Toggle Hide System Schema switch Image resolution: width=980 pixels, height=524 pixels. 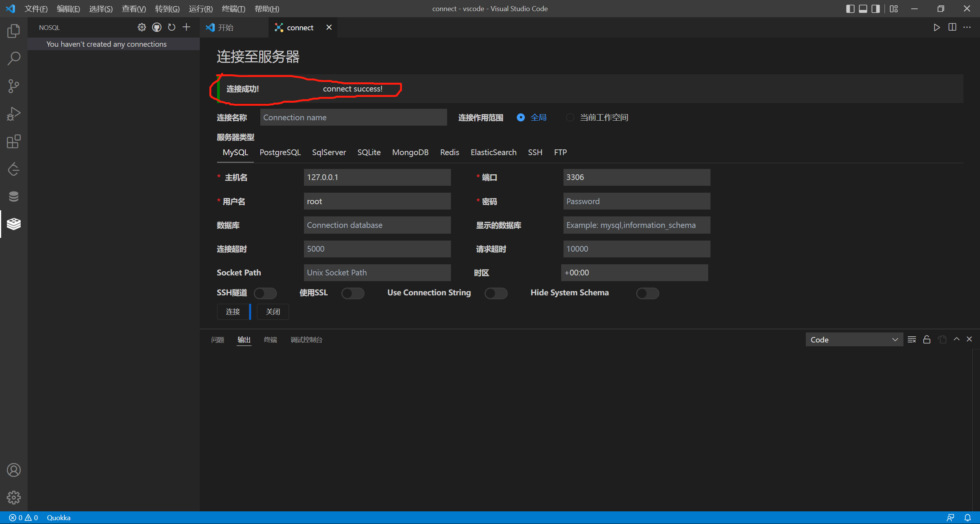pos(647,293)
